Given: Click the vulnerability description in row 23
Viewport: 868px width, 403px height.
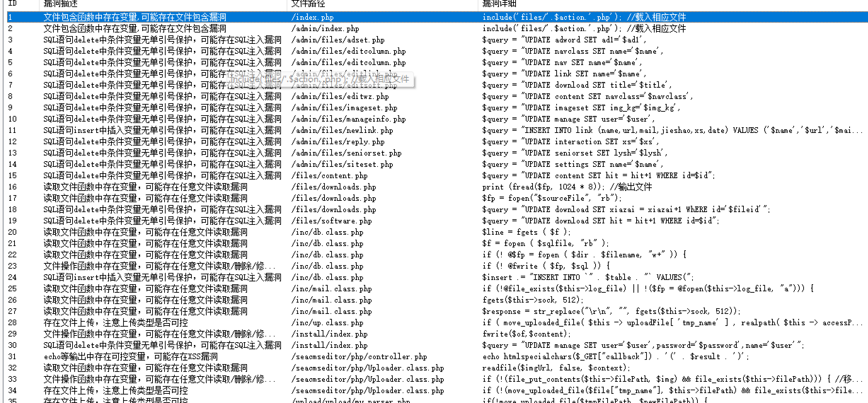Looking at the screenshot, I should 159,266.
